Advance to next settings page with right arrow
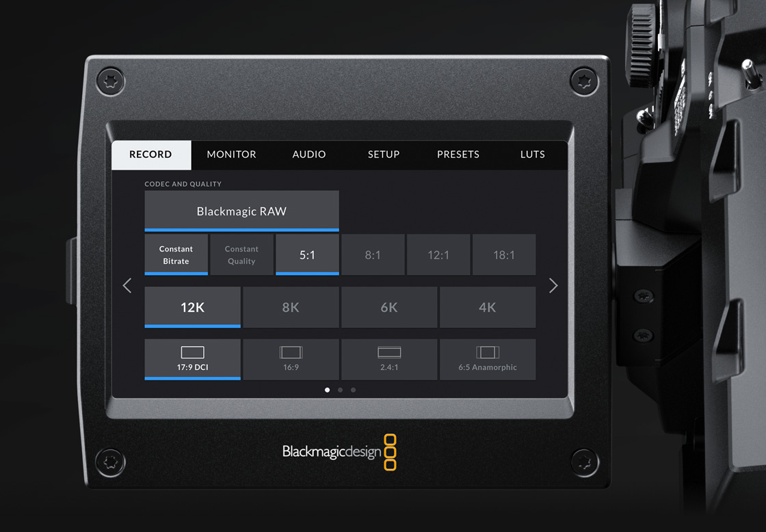This screenshot has width=766, height=532. pyautogui.click(x=553, y=285)
